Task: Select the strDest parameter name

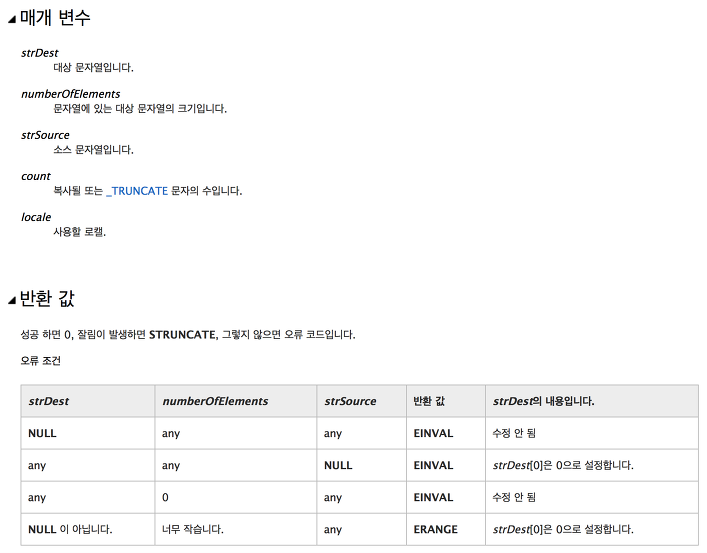Action: pos(40,53)
